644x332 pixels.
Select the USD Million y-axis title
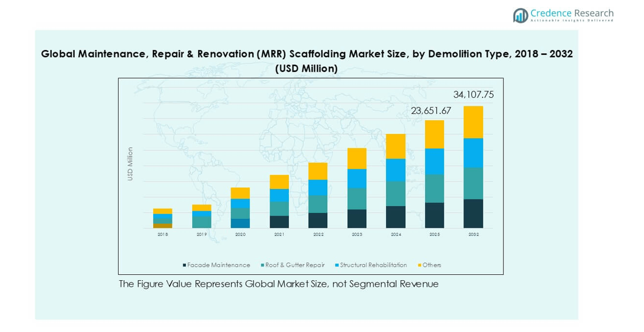[130, 164]
